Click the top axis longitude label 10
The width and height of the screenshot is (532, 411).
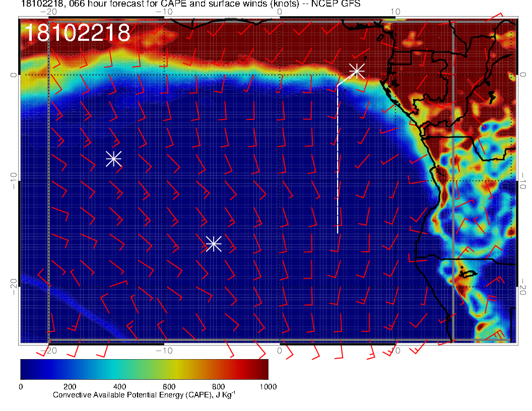click(x=395, y=12)
